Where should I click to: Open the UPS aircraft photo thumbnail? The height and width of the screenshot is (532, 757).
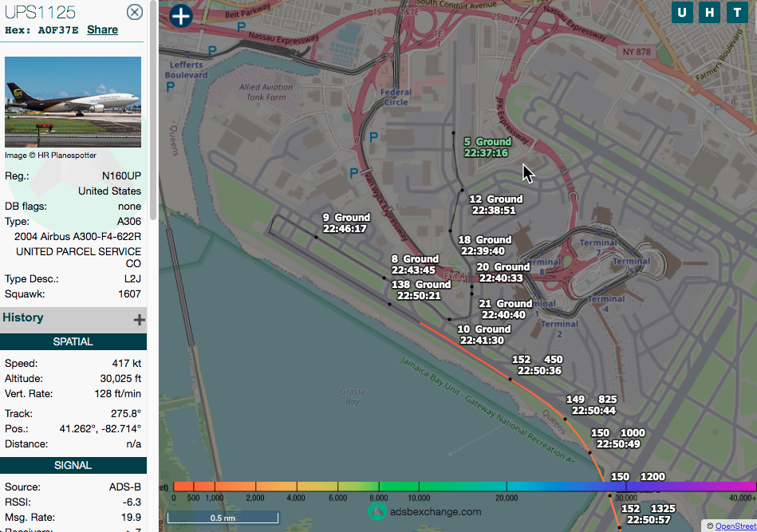coord(73,102)
